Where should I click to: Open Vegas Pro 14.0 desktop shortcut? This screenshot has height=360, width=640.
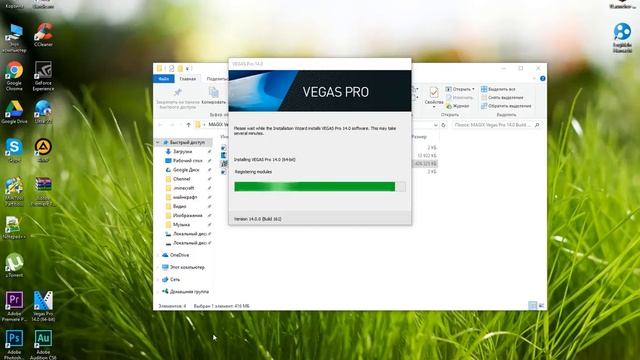(43, 306)
